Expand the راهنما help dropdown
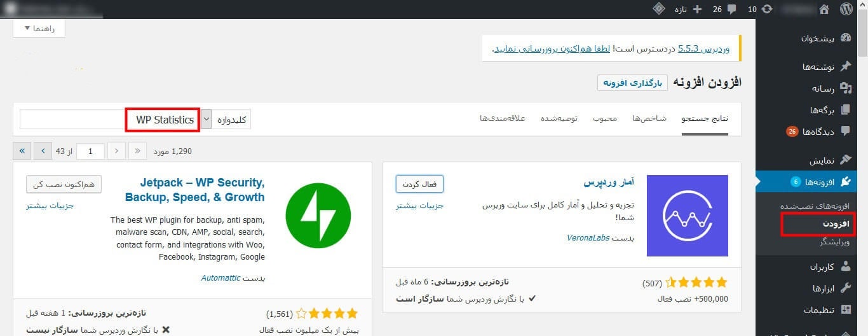 (x=39, y=29)
